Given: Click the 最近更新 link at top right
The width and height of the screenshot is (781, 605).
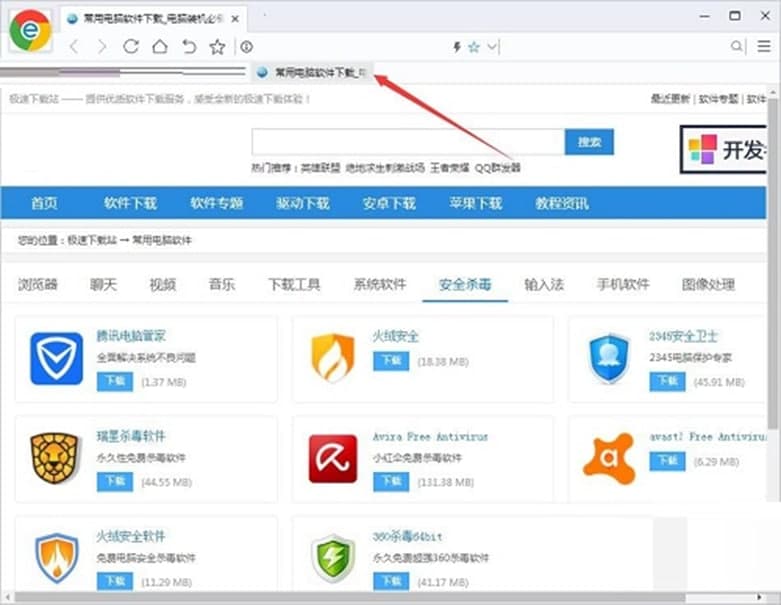Looking at the screenshot, I should pos(670,99).
